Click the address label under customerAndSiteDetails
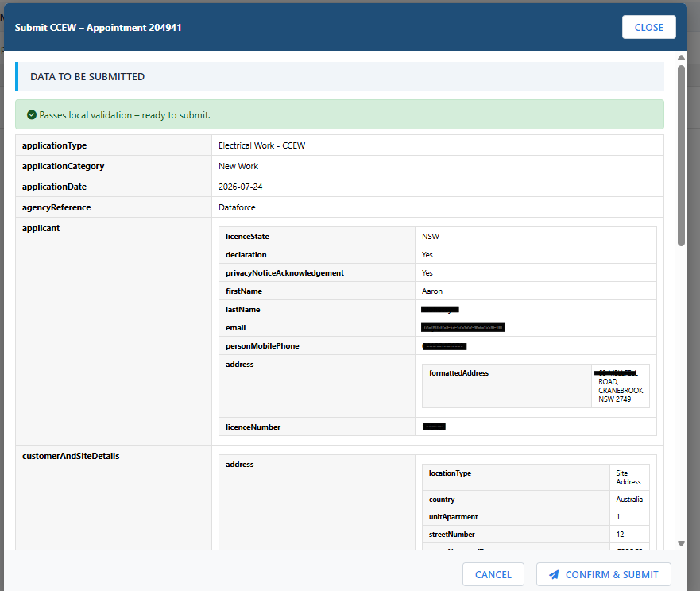The image size is (700, 606). tap(240, 464)
